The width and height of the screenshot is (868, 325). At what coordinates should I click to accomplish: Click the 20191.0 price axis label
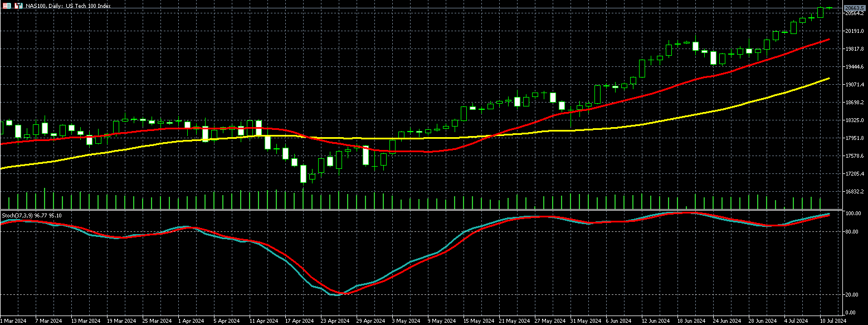855,31
